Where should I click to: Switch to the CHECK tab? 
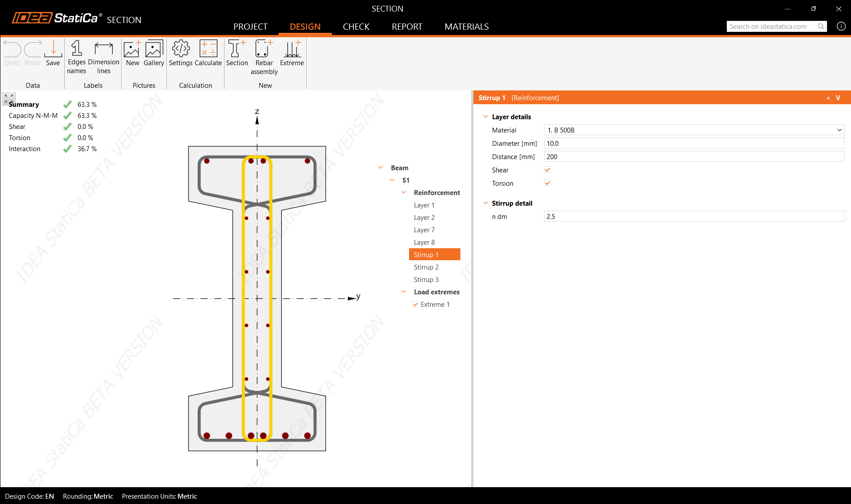tap(356, 27)
